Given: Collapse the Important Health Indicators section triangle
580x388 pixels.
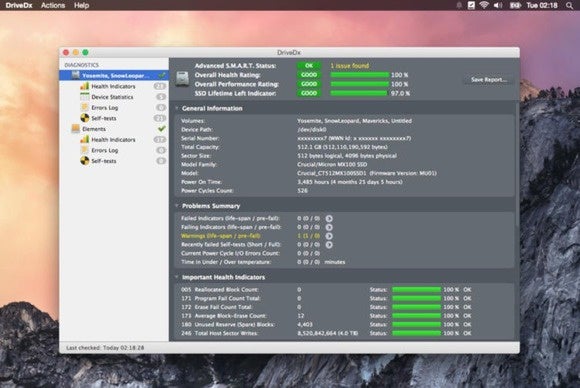Looking at the screenshot, I should pyautogui.click(x=177, y=277).
